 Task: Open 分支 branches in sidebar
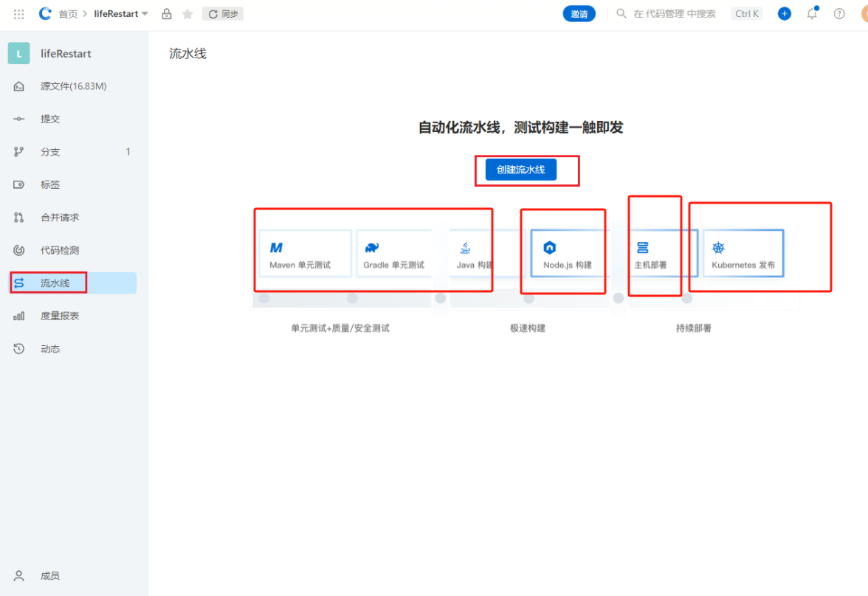(x=73, y=152)
